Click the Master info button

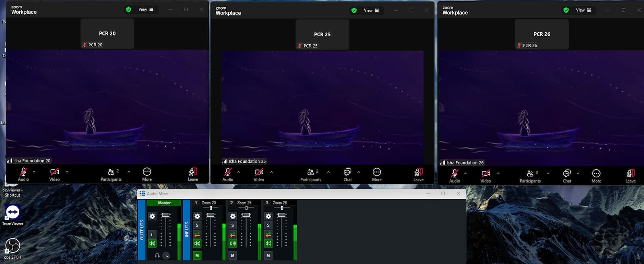pyautogui.click(x=152, y=234)
